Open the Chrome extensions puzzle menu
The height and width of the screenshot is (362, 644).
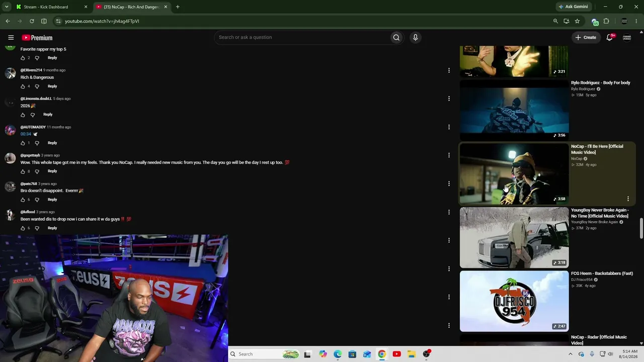606,21
